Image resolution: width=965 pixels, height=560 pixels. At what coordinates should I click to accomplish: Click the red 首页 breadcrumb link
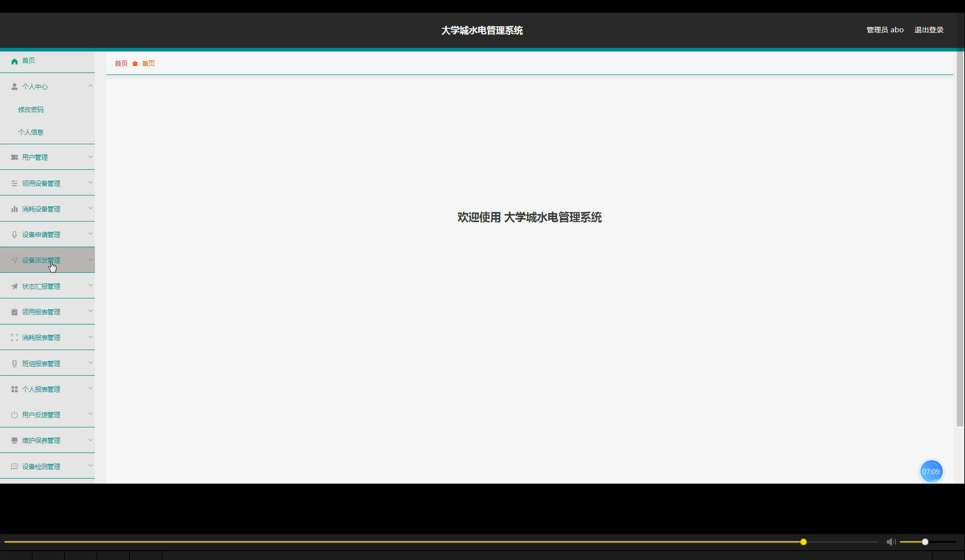121,64
